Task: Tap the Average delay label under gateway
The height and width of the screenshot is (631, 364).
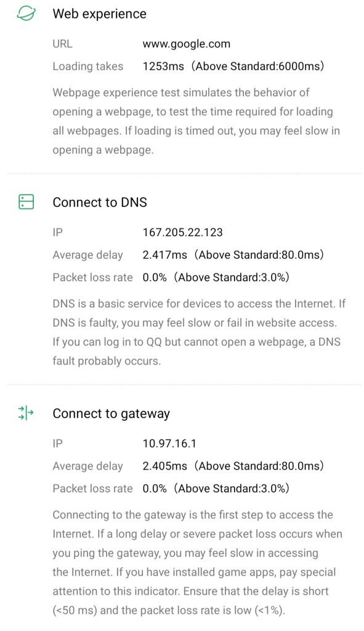Action: tap(87, 466)
